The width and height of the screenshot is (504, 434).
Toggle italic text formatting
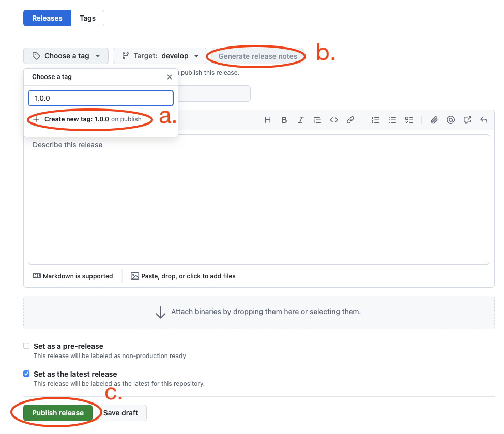301,120
